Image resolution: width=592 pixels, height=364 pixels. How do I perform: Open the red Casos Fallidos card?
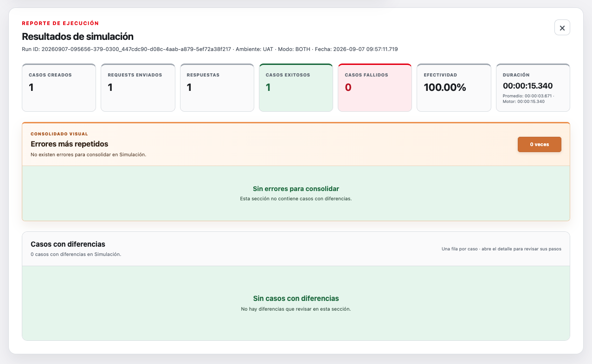tap(375, 88)
